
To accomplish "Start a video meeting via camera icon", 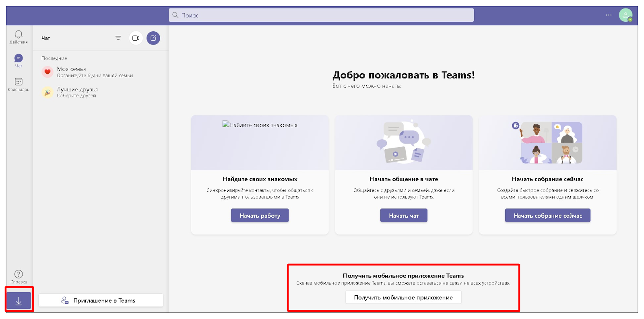I will tap(136, 38).
